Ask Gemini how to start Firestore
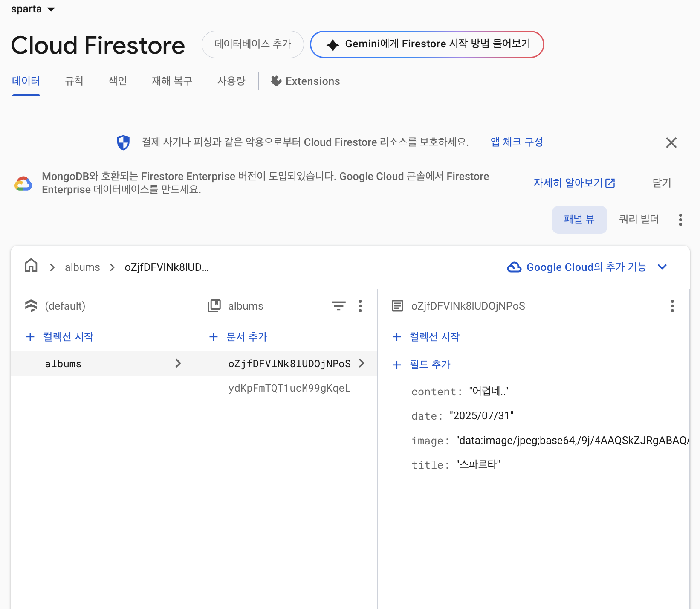 pos(427,44)
